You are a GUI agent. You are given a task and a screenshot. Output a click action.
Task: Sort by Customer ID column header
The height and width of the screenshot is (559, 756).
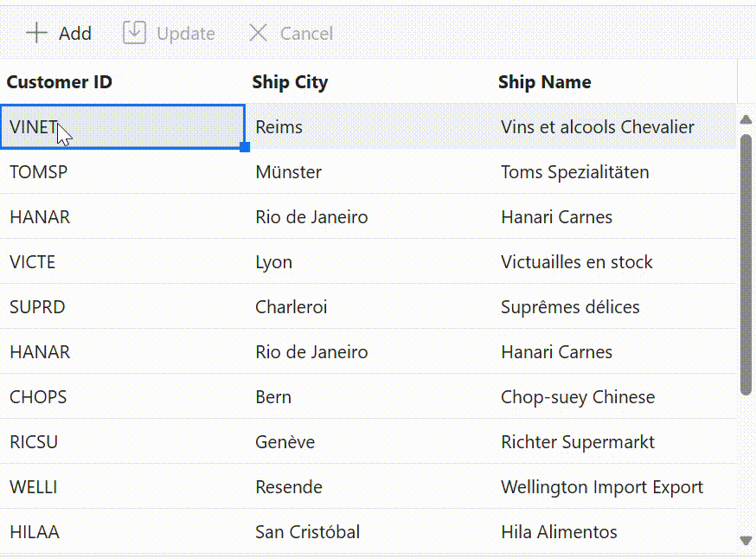tap(60, 82)
